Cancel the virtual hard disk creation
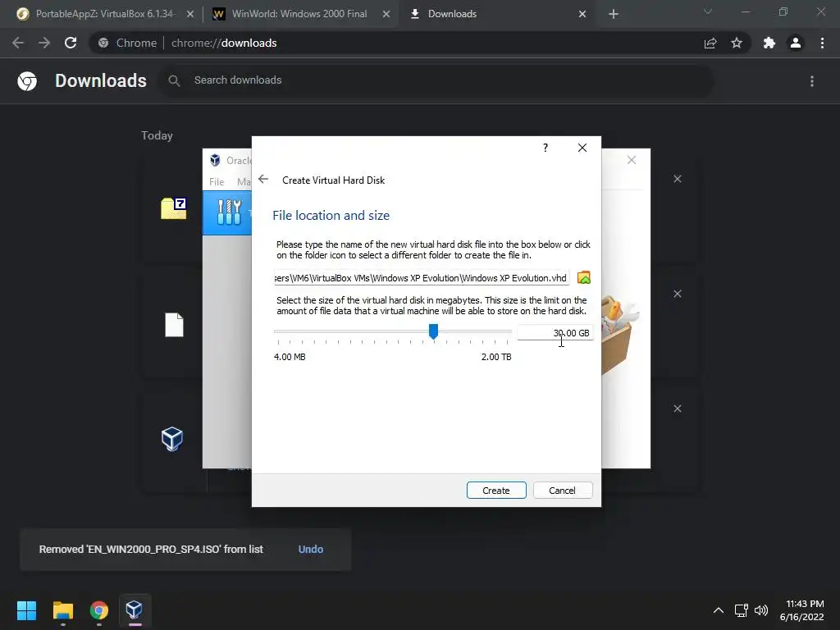840x630 pixels. [563, 491]
